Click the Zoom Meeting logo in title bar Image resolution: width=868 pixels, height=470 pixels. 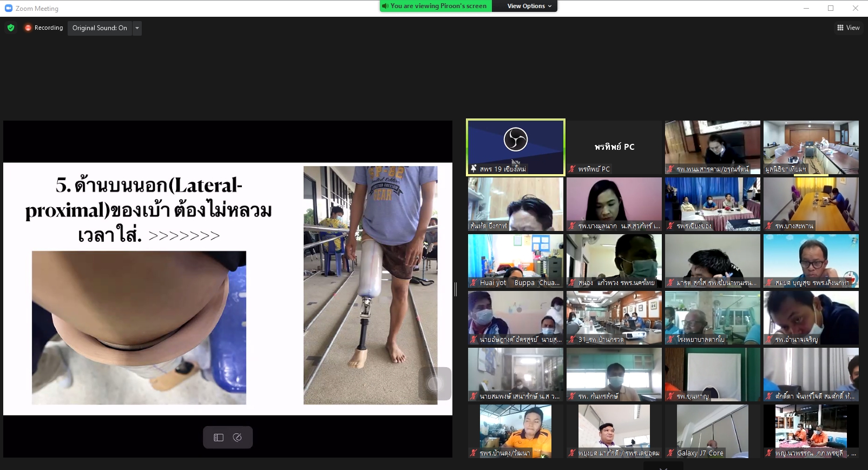pyautogui.click(x=9, y=8)
